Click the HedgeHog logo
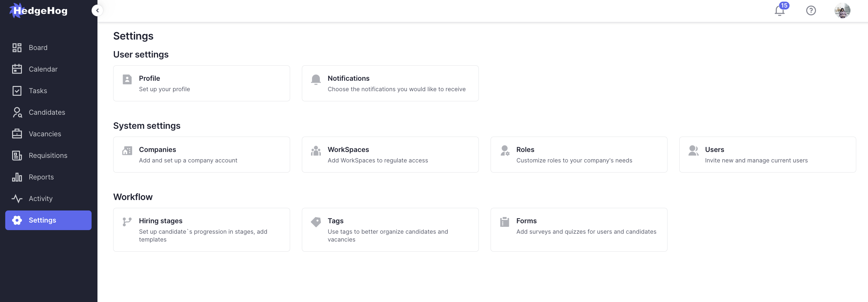This screenshot has height=302, width=868. click(38, 10)
